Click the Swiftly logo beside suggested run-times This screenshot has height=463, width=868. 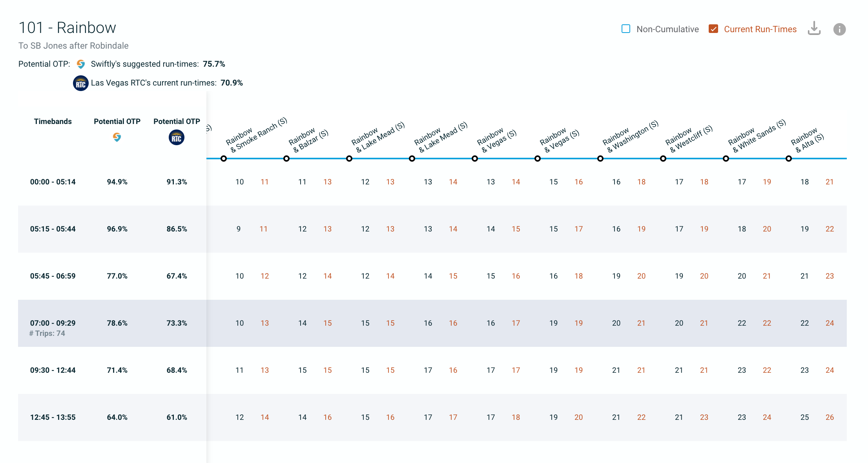[x=81, y=64]
